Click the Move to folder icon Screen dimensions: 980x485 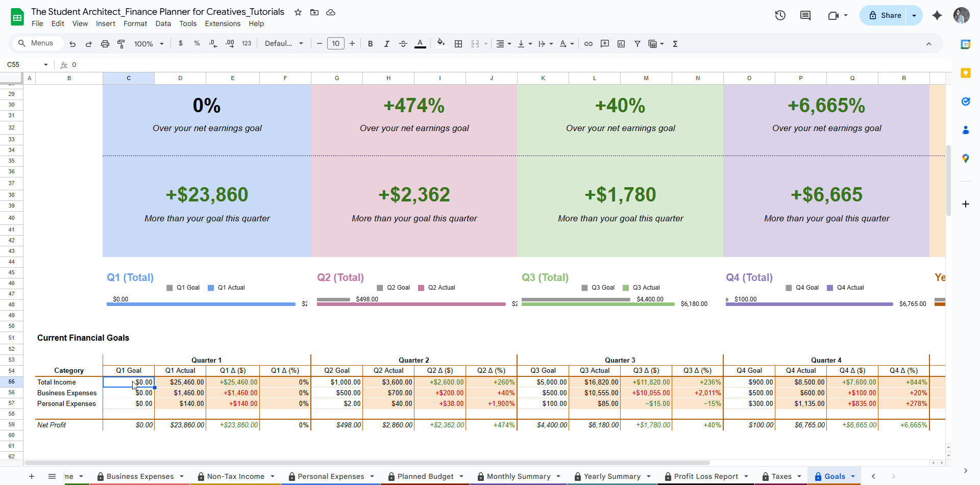click(x=314, y=12)
